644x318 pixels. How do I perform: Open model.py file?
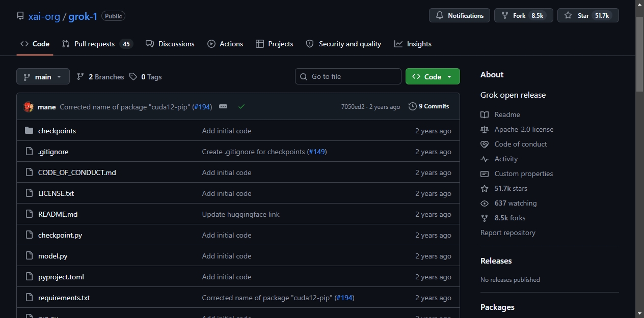coord(53,256)
